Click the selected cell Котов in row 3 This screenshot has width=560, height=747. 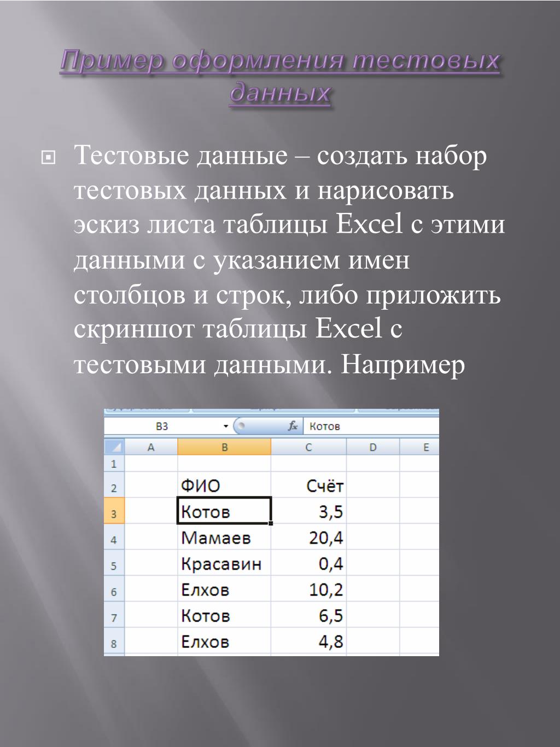click(x=224, y=511)
